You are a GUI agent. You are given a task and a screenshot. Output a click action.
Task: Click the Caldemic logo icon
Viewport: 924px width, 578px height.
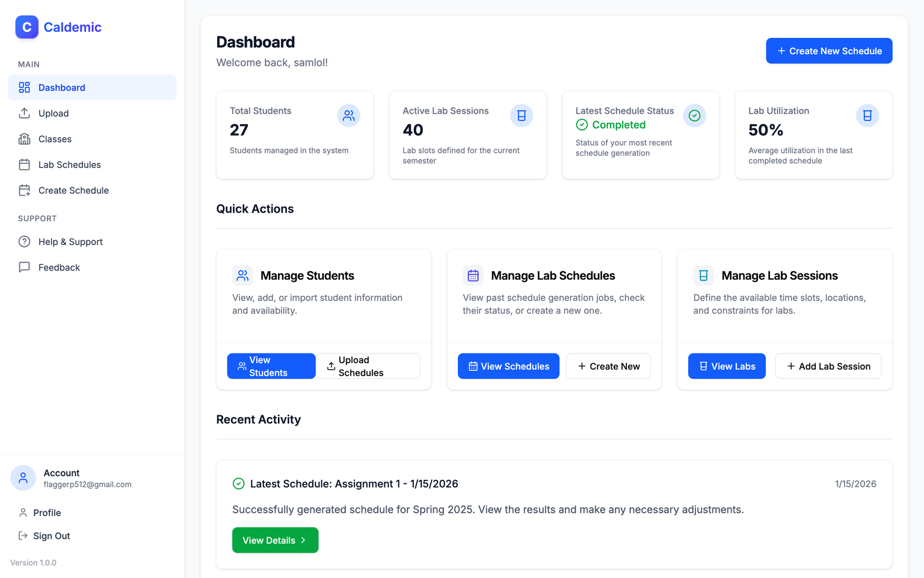click(x=26, y=27)
